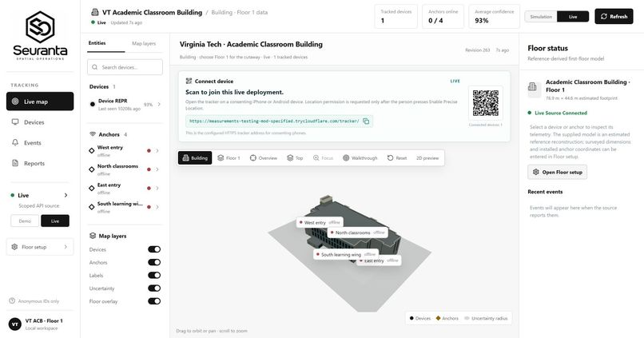The width and height of the screenshot is (644, 338).
Task: Open the 2D preview
Action: 427,157
